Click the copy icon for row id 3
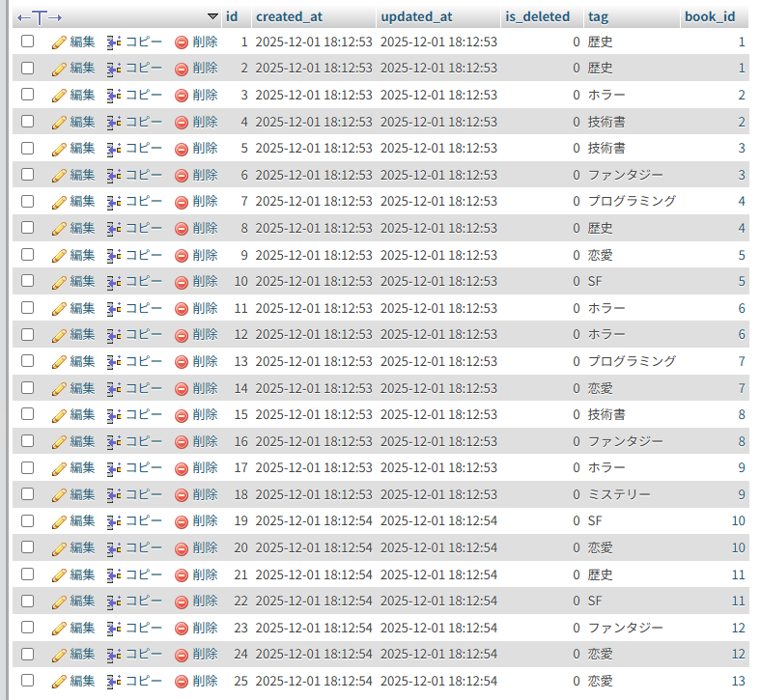Screen dimensions: 761x700 coord(113,95)
